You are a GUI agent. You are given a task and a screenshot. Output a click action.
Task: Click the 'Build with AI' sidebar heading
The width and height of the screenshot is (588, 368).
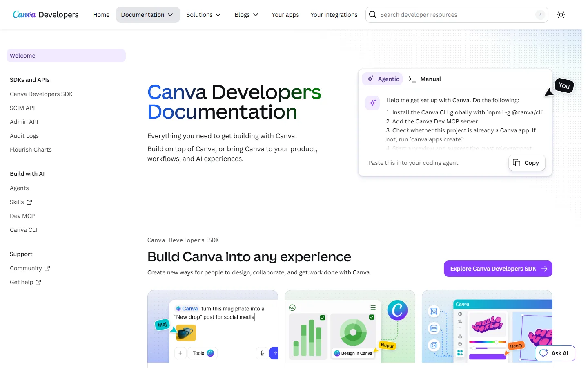tap(27, 174)
